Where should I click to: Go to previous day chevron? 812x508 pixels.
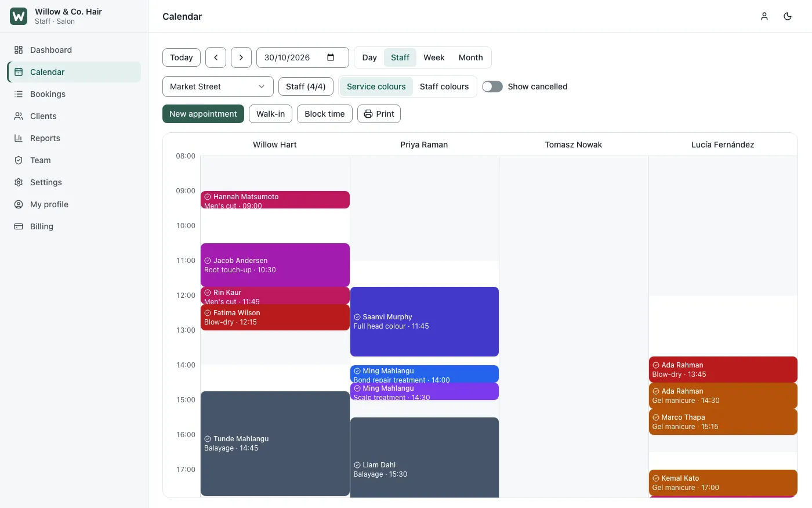tap(216, 57)
